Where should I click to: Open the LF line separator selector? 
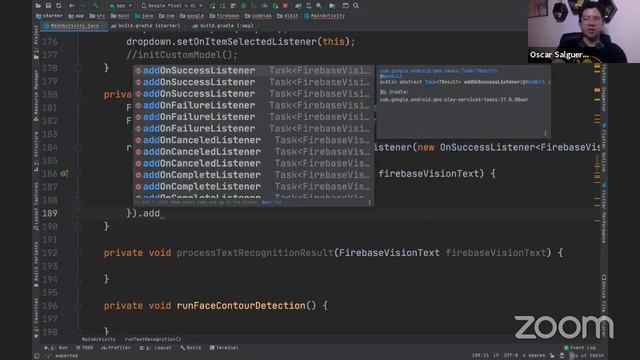(x=496, y=356)
